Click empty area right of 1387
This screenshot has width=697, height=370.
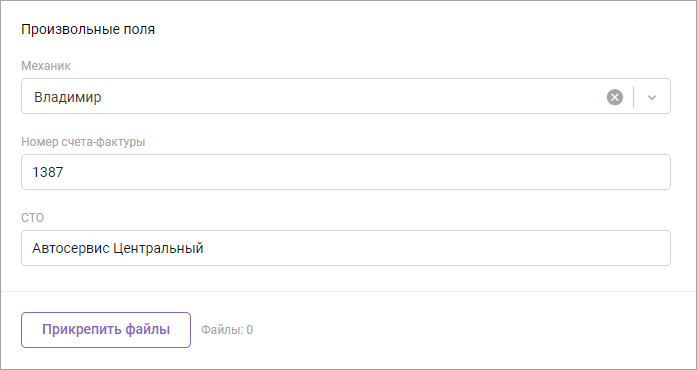tap(365, 172)
